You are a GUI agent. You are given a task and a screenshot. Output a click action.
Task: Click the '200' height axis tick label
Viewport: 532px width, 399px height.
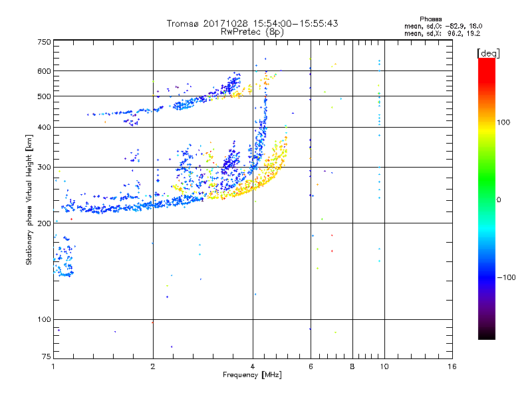click(44, 223)
